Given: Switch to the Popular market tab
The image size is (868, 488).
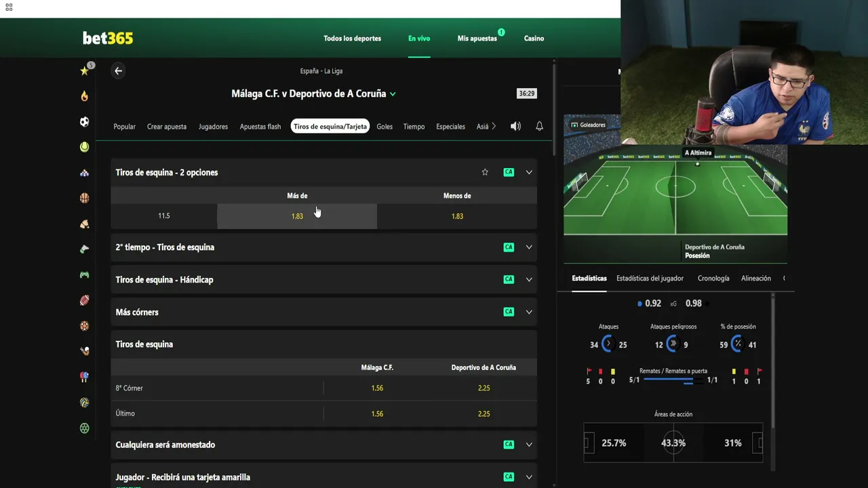Looking at the screenshot, I should pyautogui.click(x=124, y=127).
